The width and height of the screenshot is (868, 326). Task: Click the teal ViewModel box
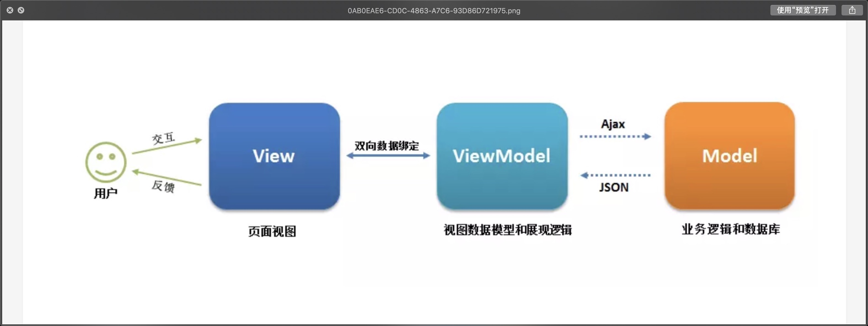[x=502, y=156]
